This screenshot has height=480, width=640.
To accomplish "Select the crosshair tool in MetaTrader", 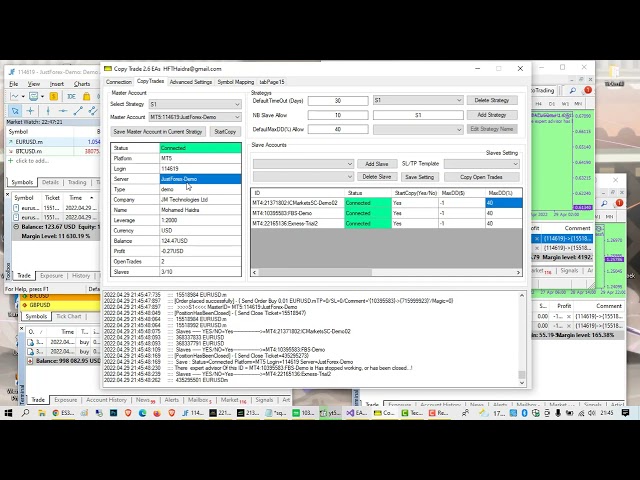I will click(x=31, y=111).
